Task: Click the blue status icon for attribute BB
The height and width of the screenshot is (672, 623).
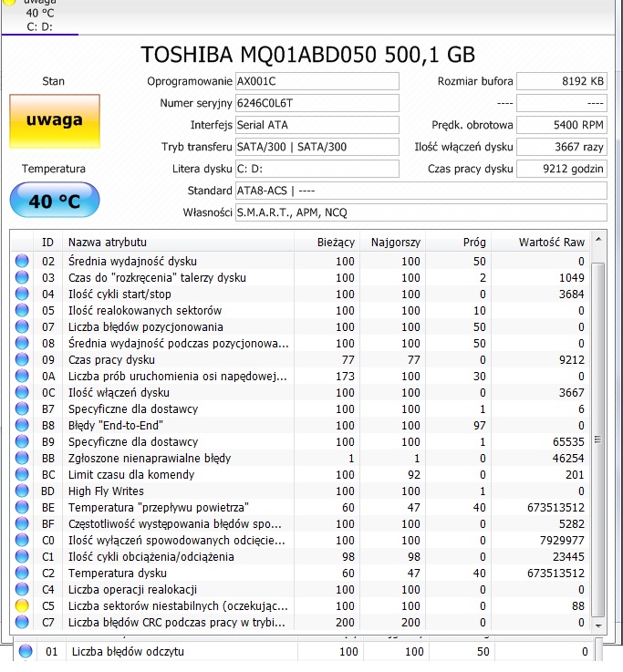Action: pos(22,458)
